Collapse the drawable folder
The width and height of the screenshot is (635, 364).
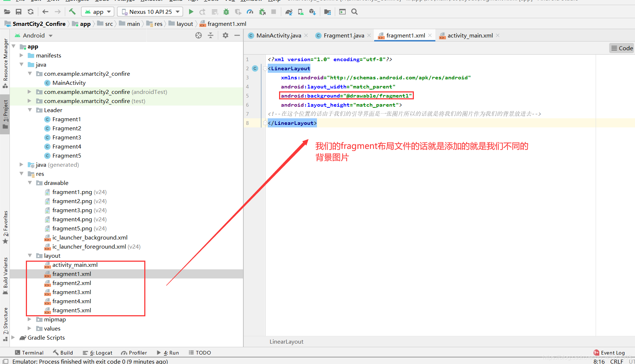[30, 183]
